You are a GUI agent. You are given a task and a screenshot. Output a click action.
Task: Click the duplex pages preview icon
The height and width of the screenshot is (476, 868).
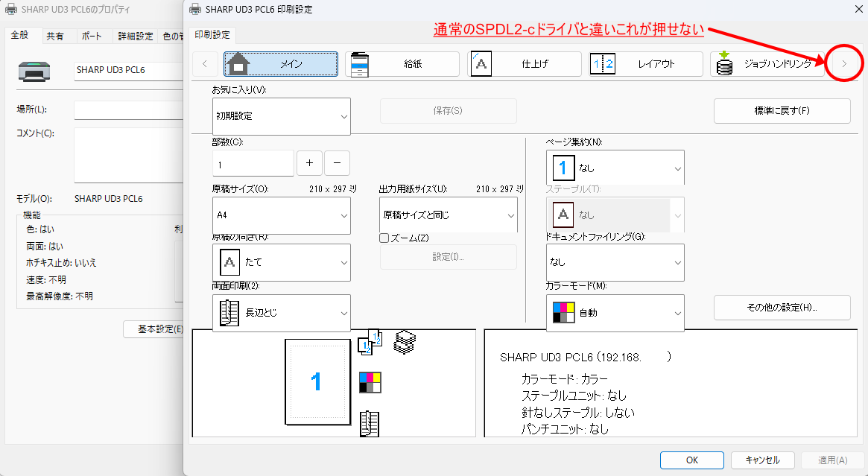coord(370,343)
